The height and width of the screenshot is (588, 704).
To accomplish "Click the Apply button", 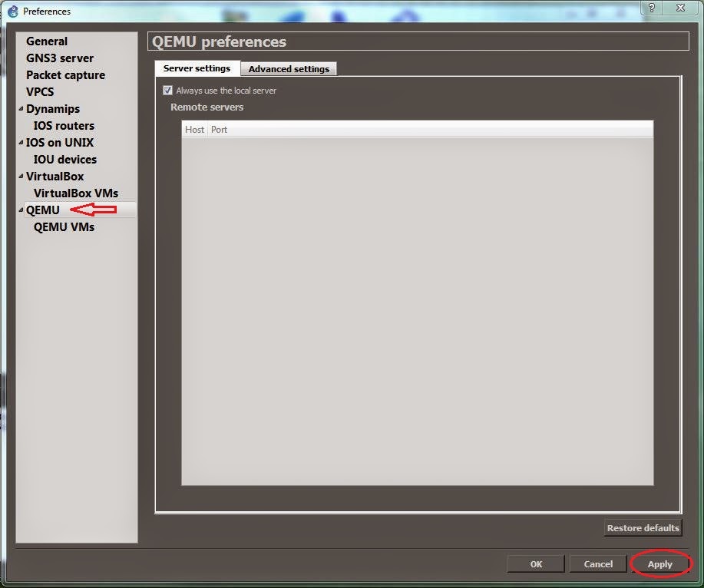I will [660, 563].
